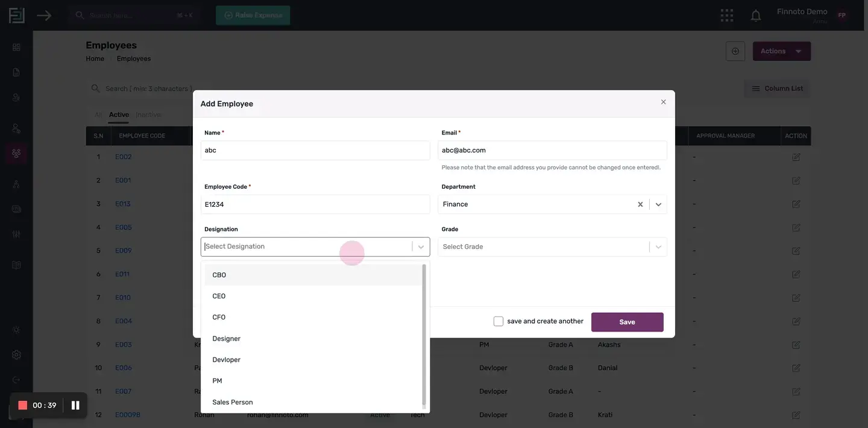
Task: Collapse the Designation dropdown chevron
Action: click(421, 247)
